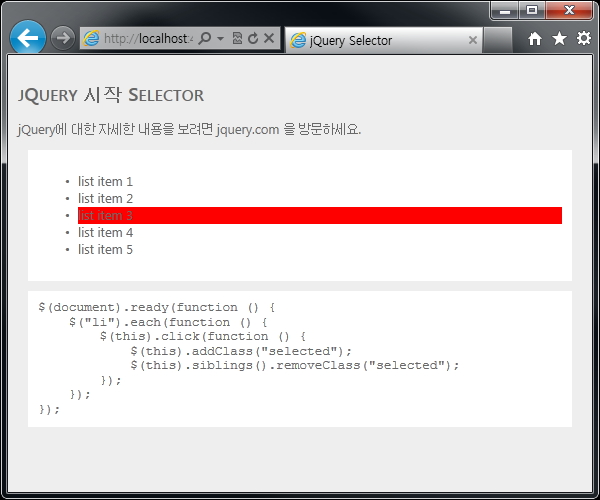This screenshot has width=600, height=500.
Task: Click the addClass("selected") code line
Action: click(241, 351)
